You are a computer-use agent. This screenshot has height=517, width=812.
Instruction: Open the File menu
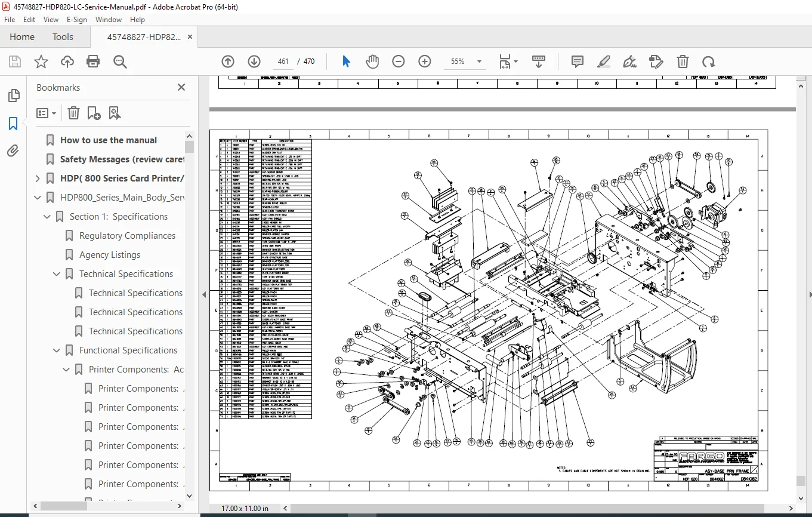10,19
